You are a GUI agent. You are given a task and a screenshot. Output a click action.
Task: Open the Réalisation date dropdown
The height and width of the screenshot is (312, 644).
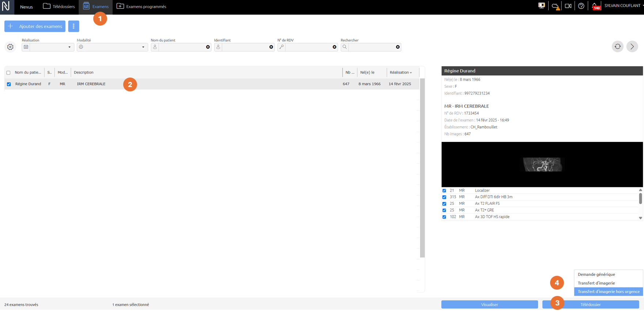click(x=69, y=47)
